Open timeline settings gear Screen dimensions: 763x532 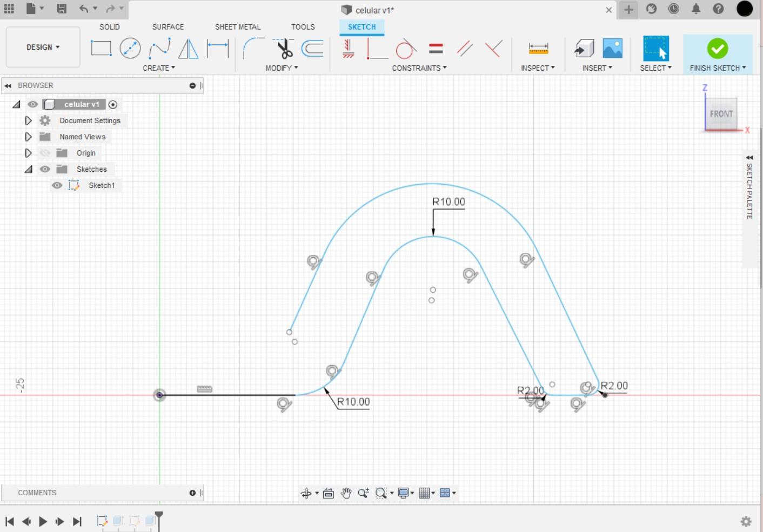(746, 521)
